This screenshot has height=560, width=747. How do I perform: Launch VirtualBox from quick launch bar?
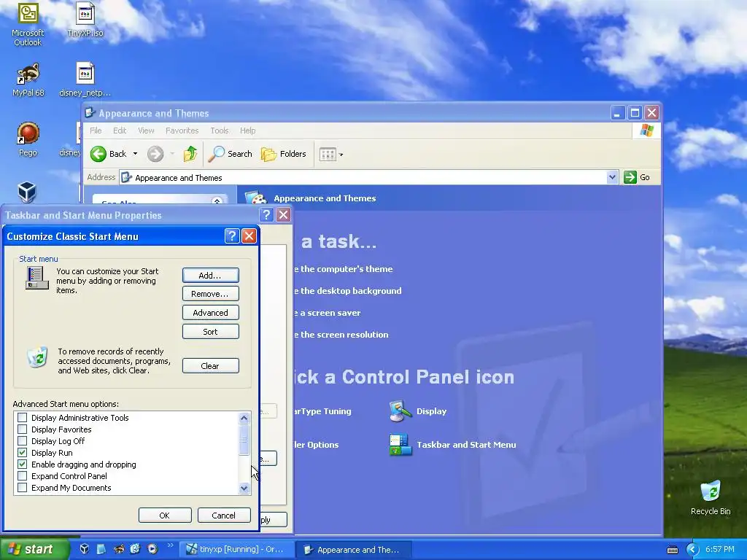pyautogui.click(x=85, y=549)
